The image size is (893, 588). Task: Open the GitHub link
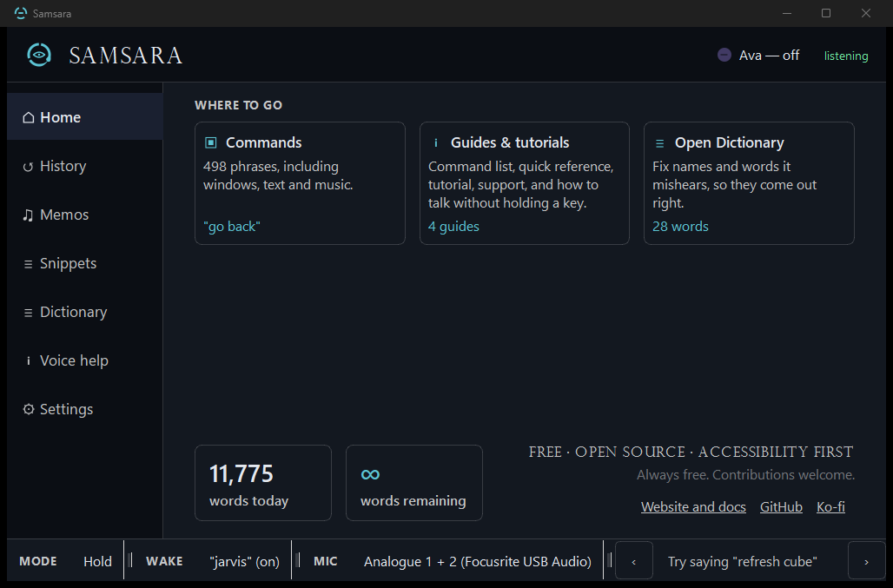781,506
